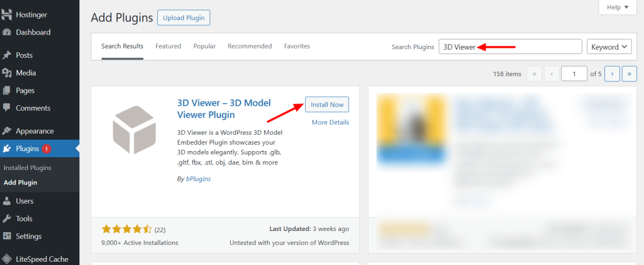Click the Users person icon
This screenshot has height=265, width=644.
[6, 201]
